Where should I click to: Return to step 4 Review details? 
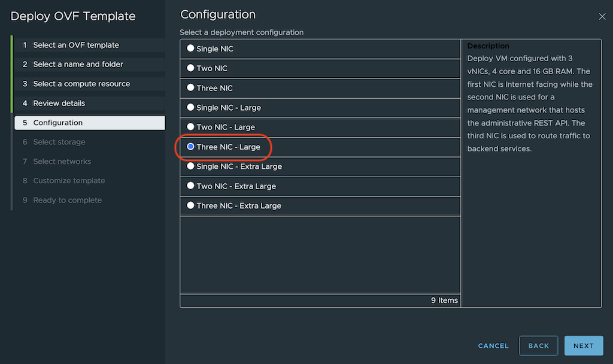(x=59, y=103)
